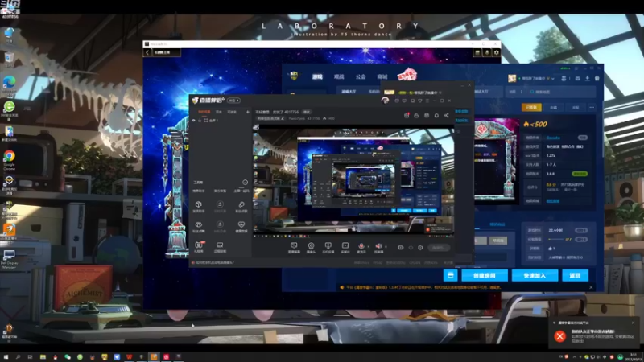
Task: Close the orange announcement bar in platform
Action: pos(591,287)
